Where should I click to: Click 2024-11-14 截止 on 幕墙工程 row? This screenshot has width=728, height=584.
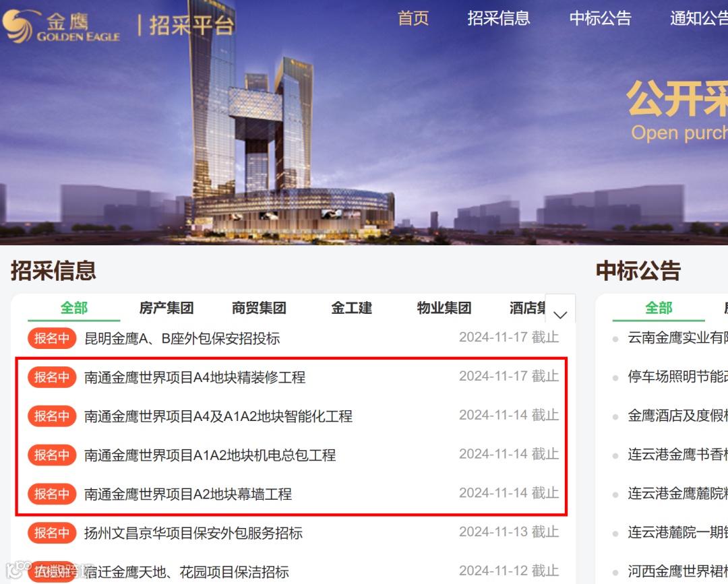coord(509,493)
